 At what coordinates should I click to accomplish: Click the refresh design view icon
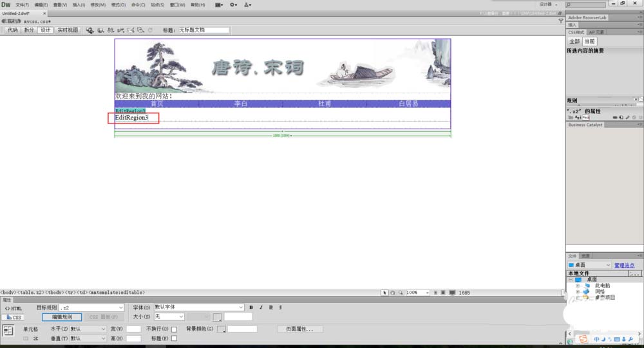tap(150, 30)
